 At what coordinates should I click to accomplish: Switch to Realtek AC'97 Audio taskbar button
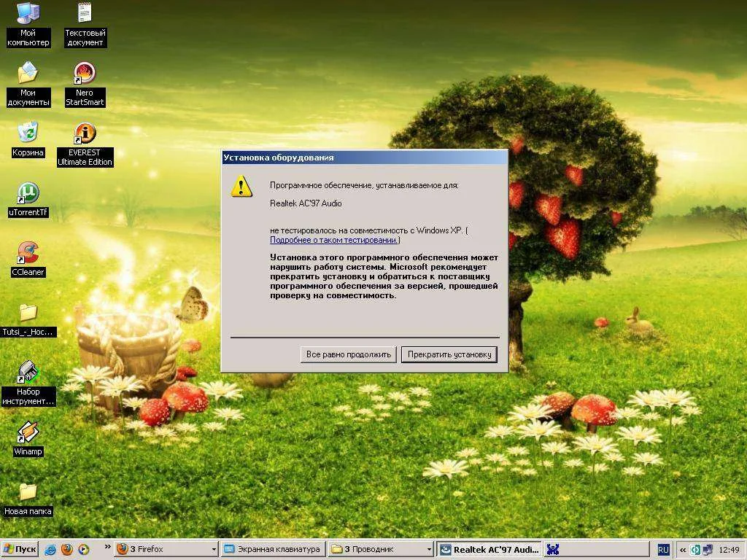click(489, 549)
